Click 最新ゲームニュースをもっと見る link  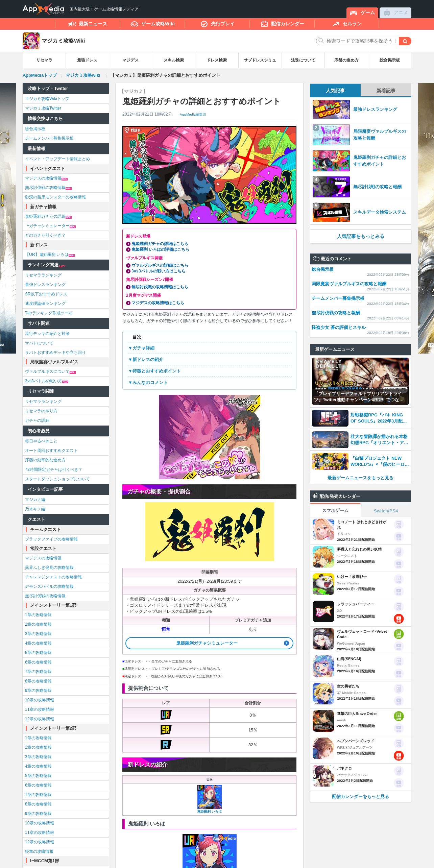[x=360, y=478]
